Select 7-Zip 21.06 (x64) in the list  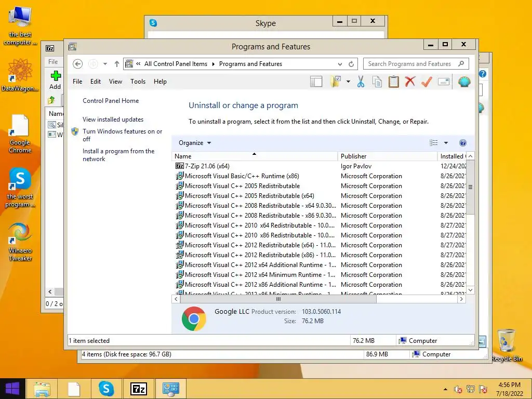207,166
